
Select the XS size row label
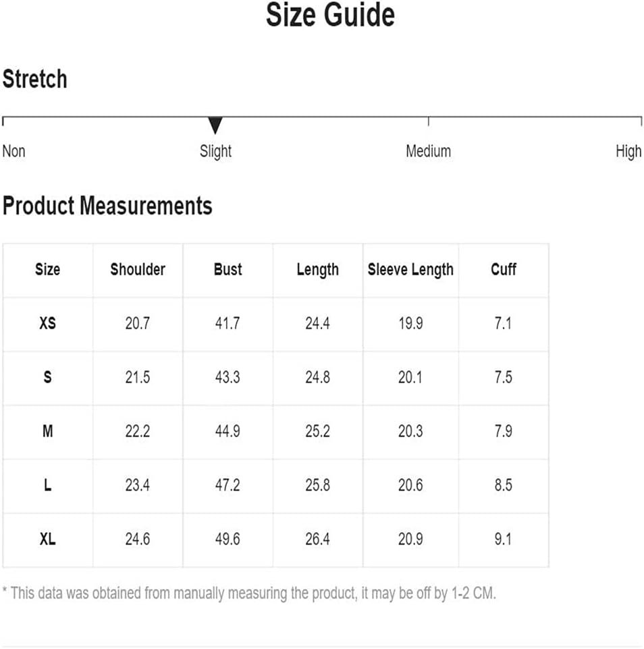click(x=48, y=323)
